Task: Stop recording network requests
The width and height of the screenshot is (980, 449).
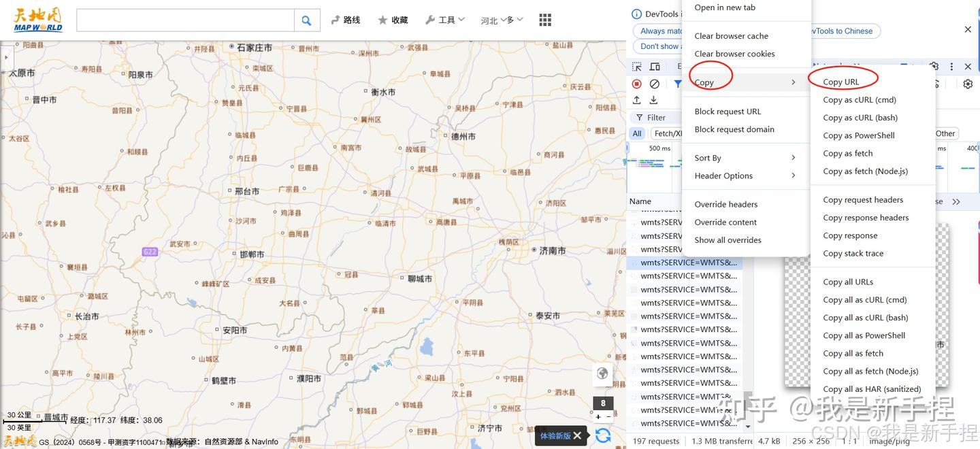Action: pos(636,83)
